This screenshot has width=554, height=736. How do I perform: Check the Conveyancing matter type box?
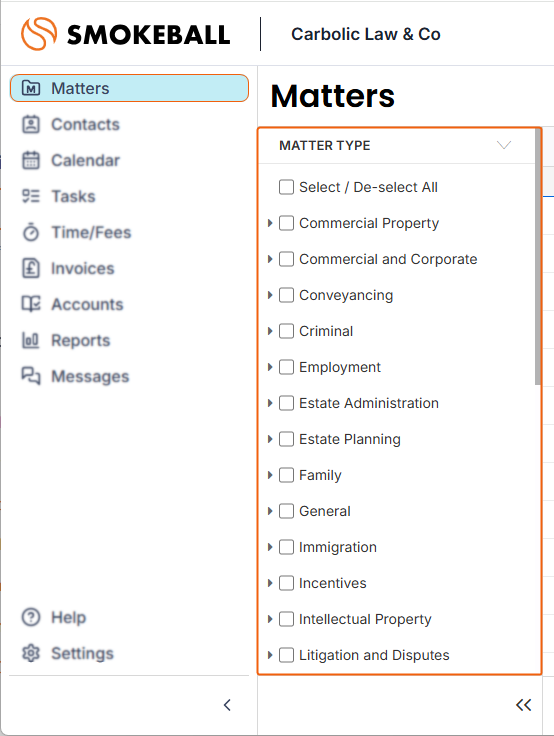click(x=286, y=295)
